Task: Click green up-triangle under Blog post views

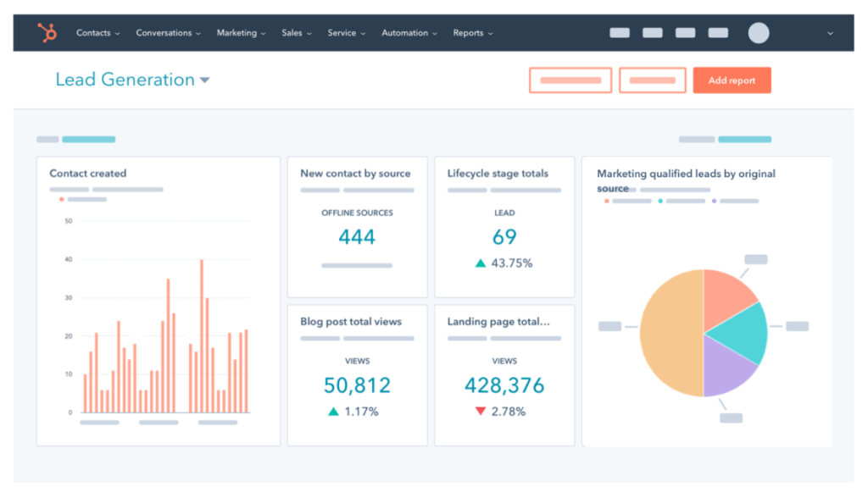Action: (333, 412)
